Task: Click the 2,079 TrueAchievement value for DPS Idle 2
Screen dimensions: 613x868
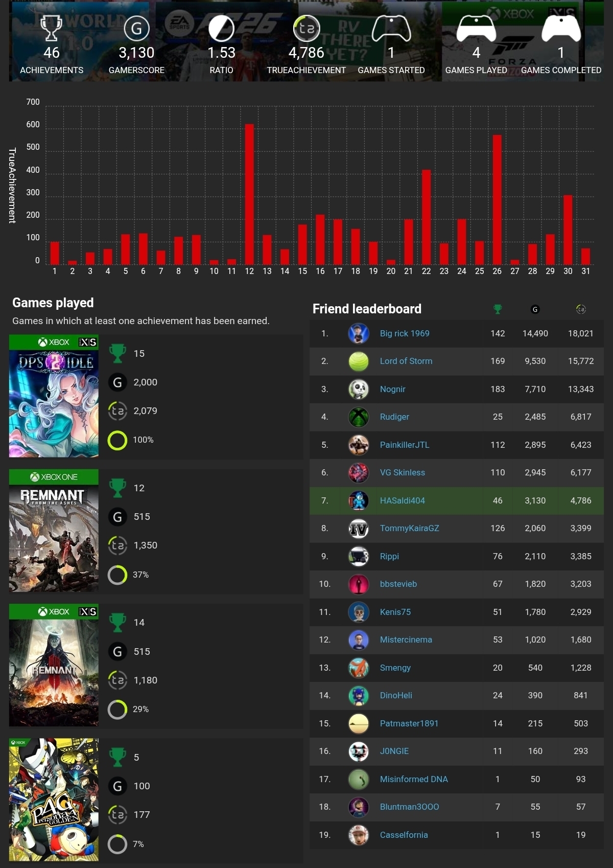Action: 146,411
